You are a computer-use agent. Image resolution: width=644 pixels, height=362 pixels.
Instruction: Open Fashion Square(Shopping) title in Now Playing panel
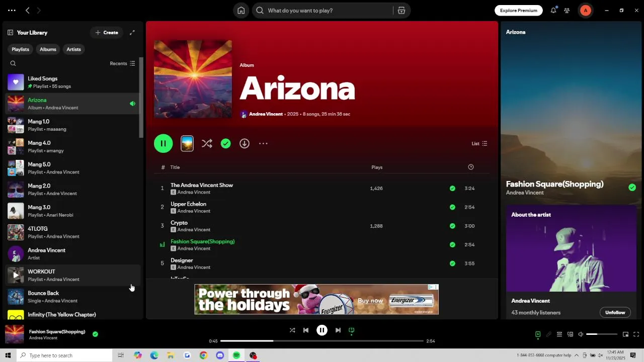pyautogui.click(x=554, y=184)
